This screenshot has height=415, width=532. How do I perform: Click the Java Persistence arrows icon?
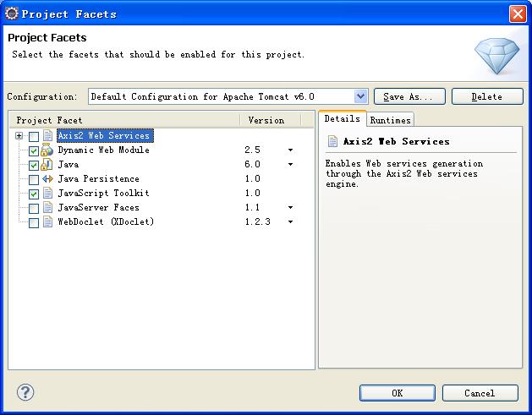[x=47, y=178]
